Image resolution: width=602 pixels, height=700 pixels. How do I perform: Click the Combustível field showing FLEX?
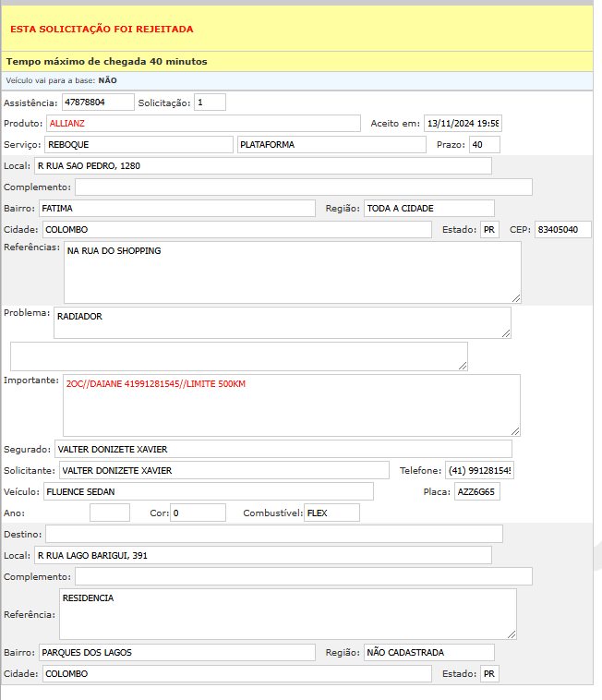[x=331, y=513]
